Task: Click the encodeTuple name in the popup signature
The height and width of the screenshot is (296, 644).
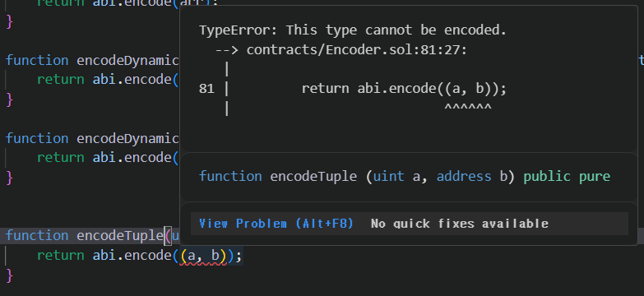Action: pyautogui.click(x=313, y=177)
